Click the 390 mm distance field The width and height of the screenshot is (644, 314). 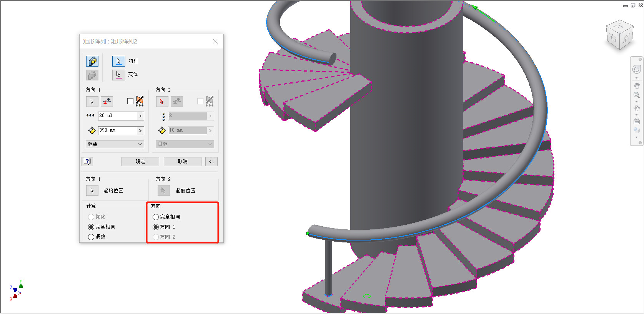point(118,130)
